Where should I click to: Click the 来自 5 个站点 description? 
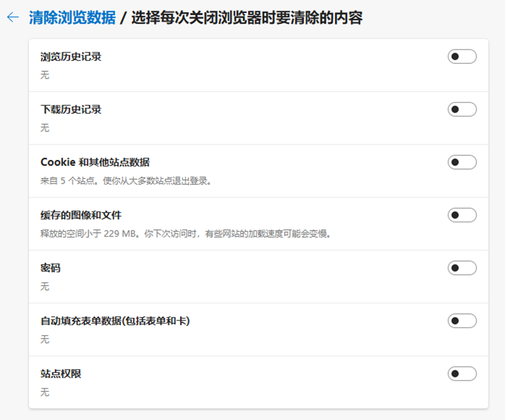(x=126, y=181)
